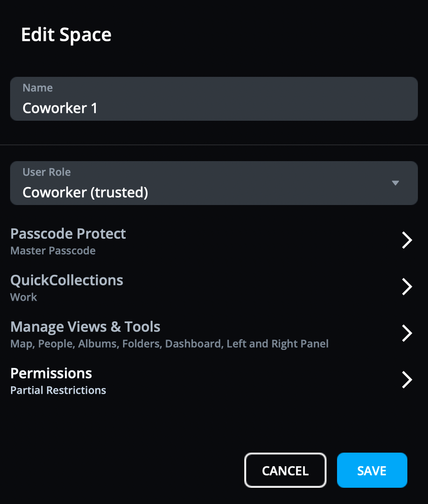
Task: Click the Edit Space dialog title
Action: click(66, 35)
